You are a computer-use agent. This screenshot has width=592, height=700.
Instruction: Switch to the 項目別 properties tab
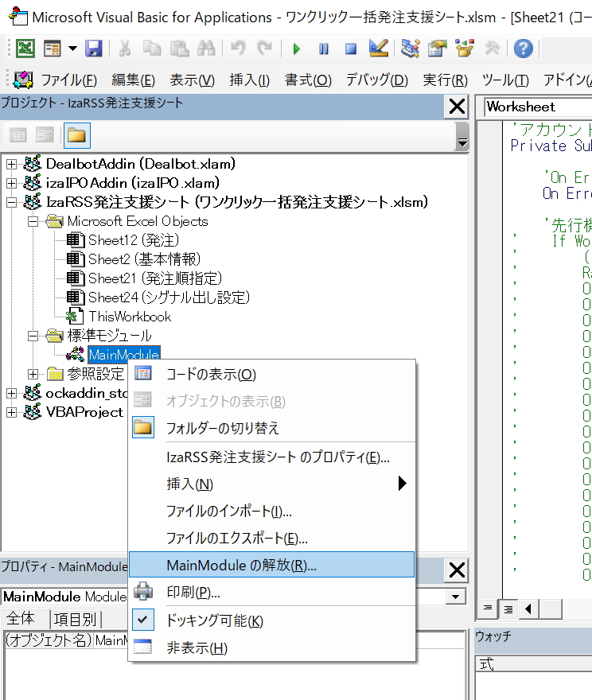point(75,619)
